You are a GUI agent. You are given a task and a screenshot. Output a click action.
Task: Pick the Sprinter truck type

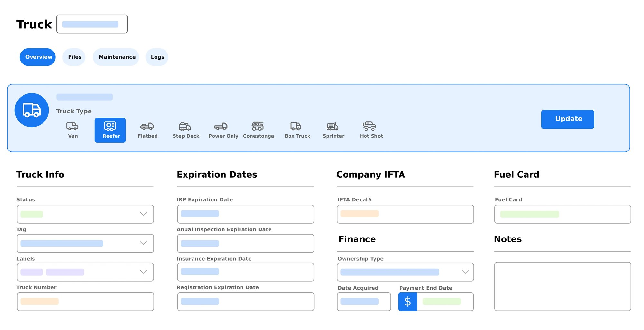(x=333, y=130)
